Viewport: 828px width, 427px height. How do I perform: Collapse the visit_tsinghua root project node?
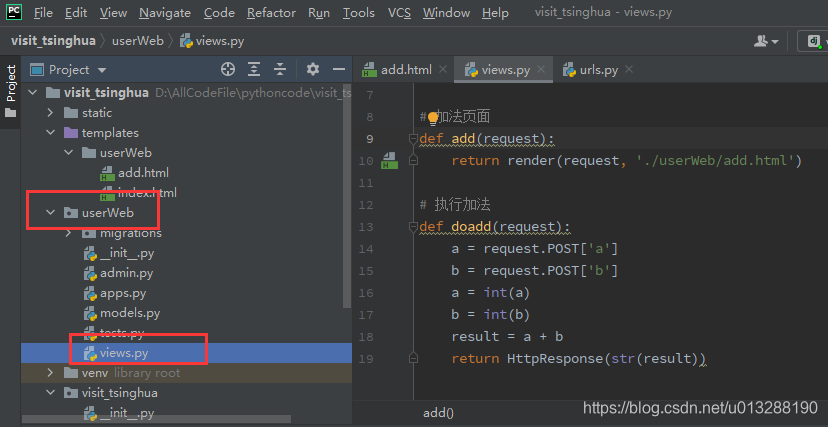click(x=33, y=93)
